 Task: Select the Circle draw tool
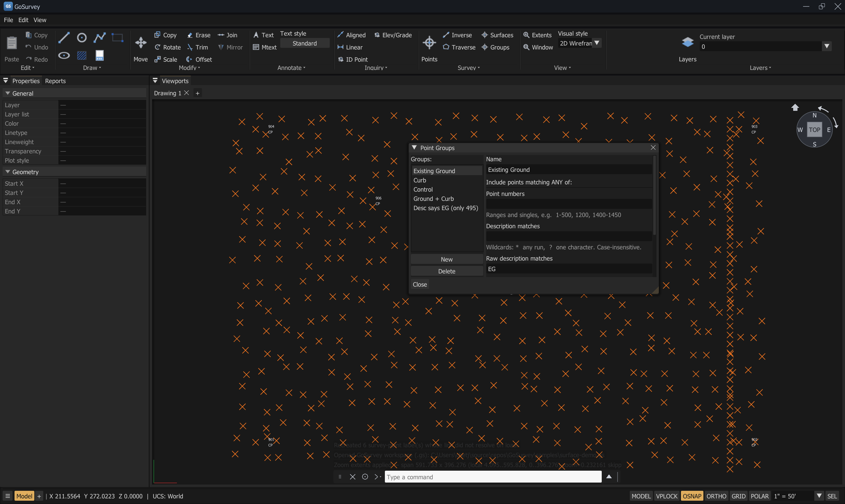click(82, 37)
